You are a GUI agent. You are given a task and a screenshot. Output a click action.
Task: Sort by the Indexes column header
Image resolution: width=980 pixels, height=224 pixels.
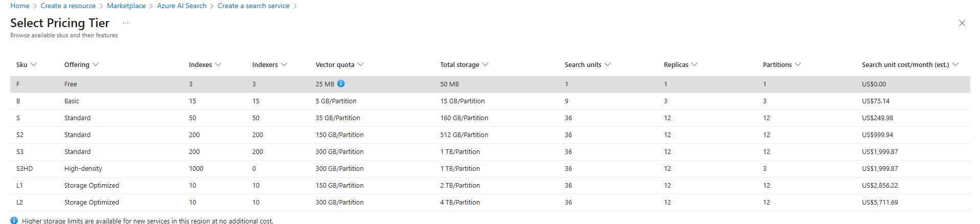205,64
